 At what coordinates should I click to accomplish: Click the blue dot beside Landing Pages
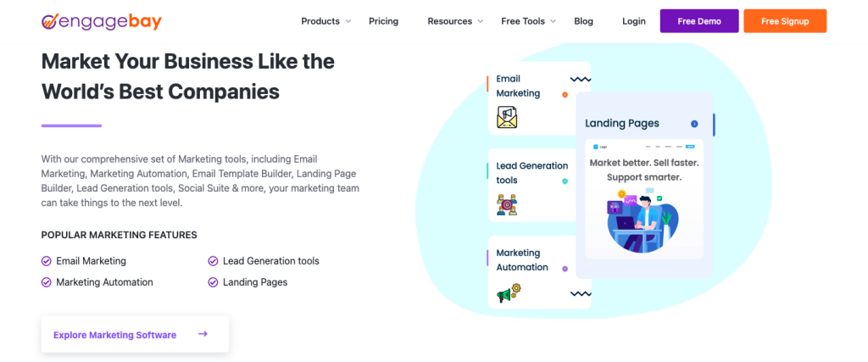694,124
